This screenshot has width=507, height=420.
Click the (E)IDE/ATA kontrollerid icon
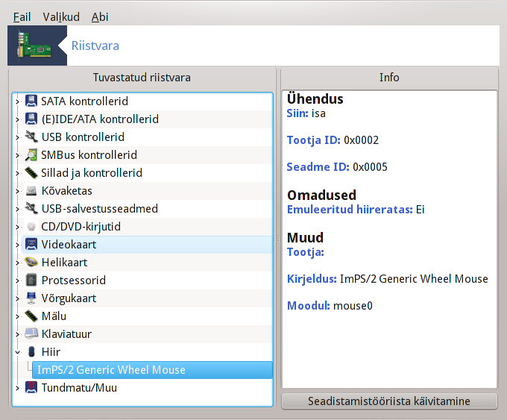31,119
